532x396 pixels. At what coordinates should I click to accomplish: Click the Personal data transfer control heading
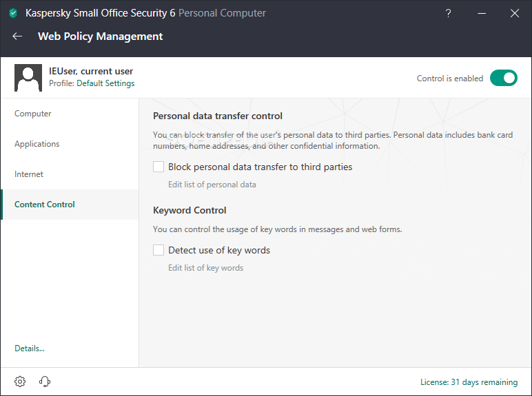tap(218, 116)
